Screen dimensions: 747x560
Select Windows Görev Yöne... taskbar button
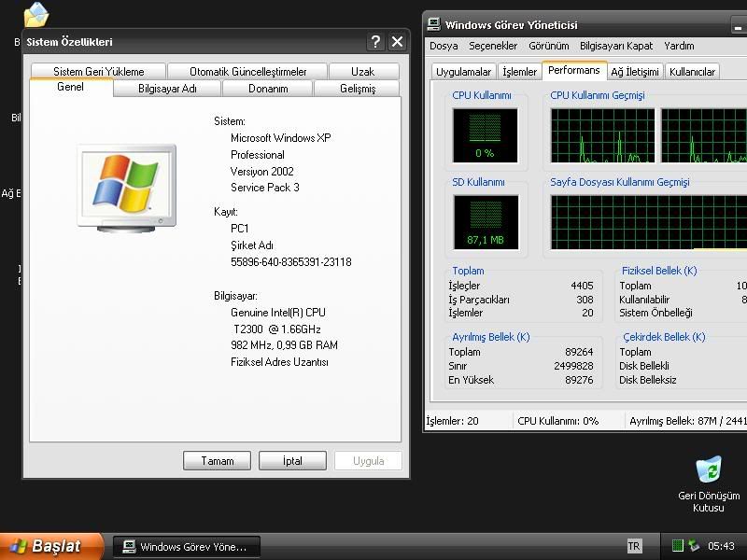click(x=187, y=547)
